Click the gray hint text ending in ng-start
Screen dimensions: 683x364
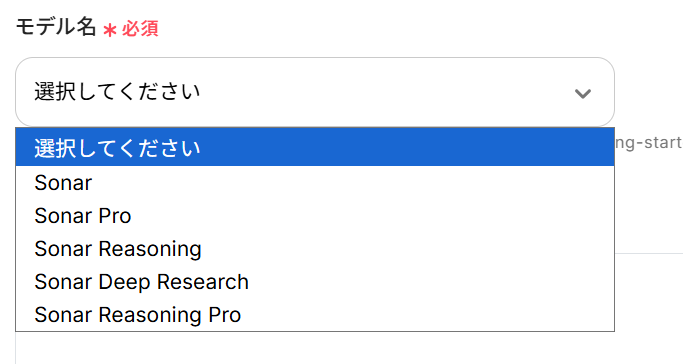tap(649, 142)
